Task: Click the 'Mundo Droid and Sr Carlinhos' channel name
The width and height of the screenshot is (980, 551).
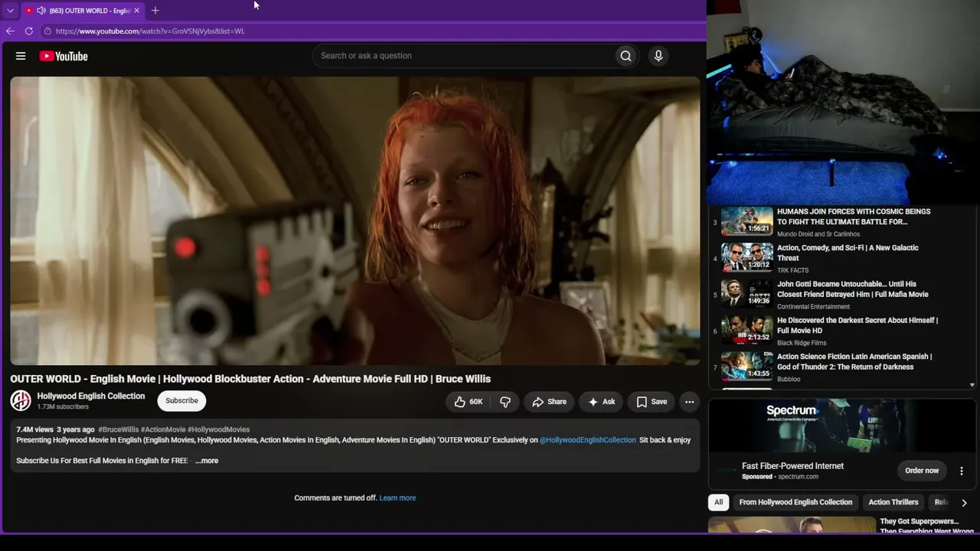Action: point(818,234)
